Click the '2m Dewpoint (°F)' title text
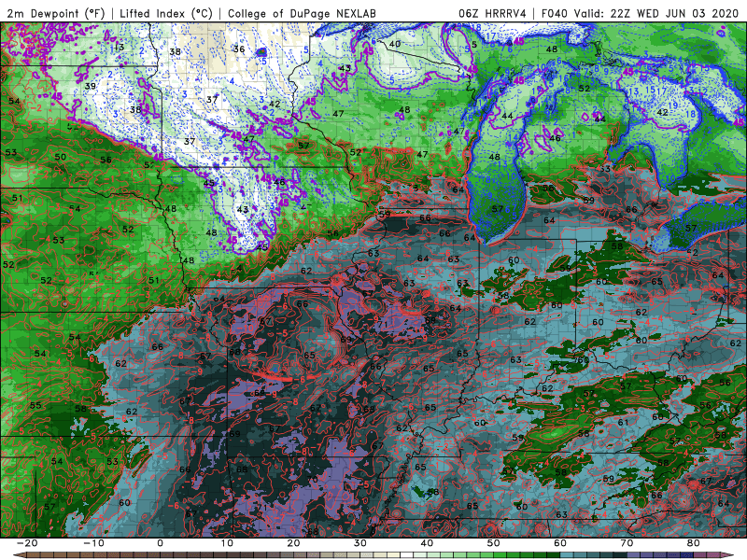This screenshot has height=560, width=747. (56, 13)
